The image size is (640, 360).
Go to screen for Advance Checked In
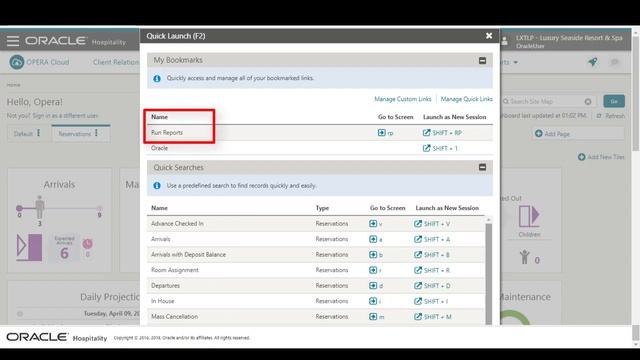373,224
